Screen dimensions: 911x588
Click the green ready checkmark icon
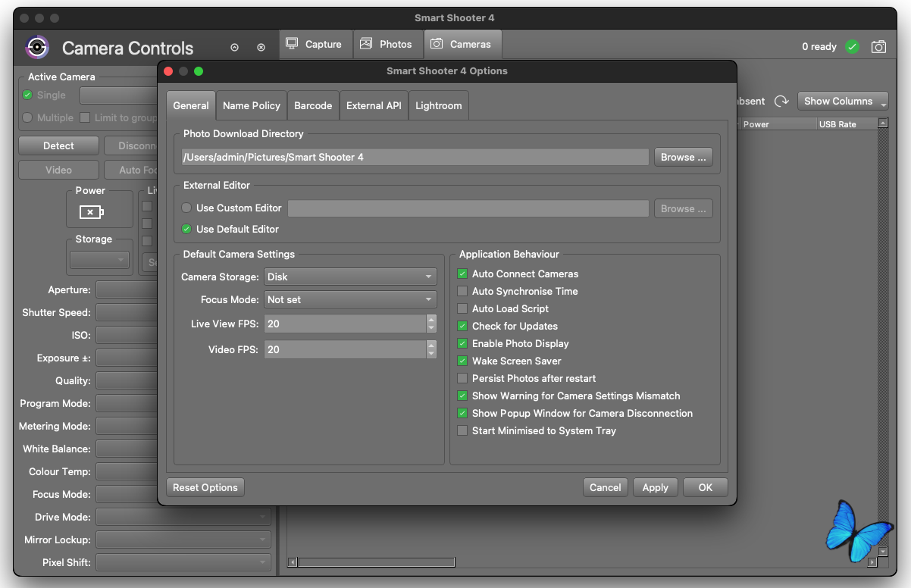coord(853,47)
